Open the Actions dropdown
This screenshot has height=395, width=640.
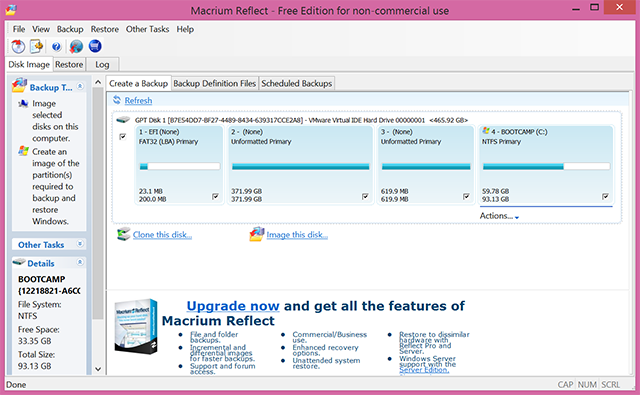(x=499, y=216)
